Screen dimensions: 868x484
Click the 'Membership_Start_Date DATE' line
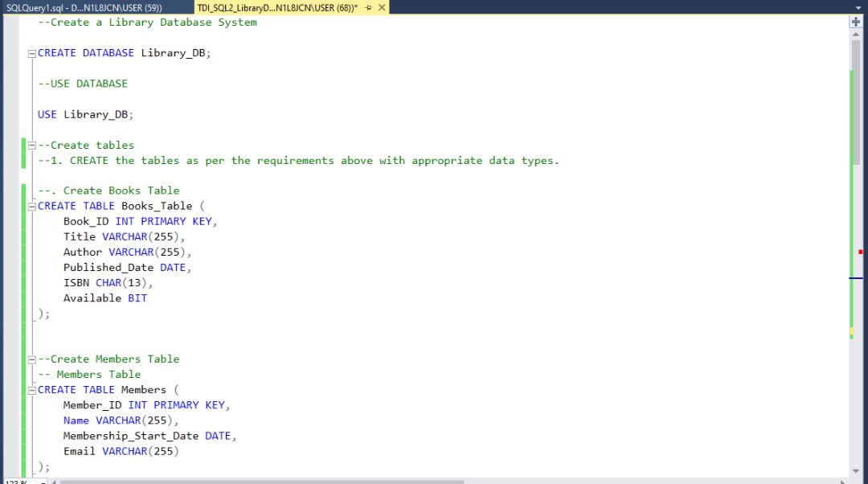tap(150, 437)
